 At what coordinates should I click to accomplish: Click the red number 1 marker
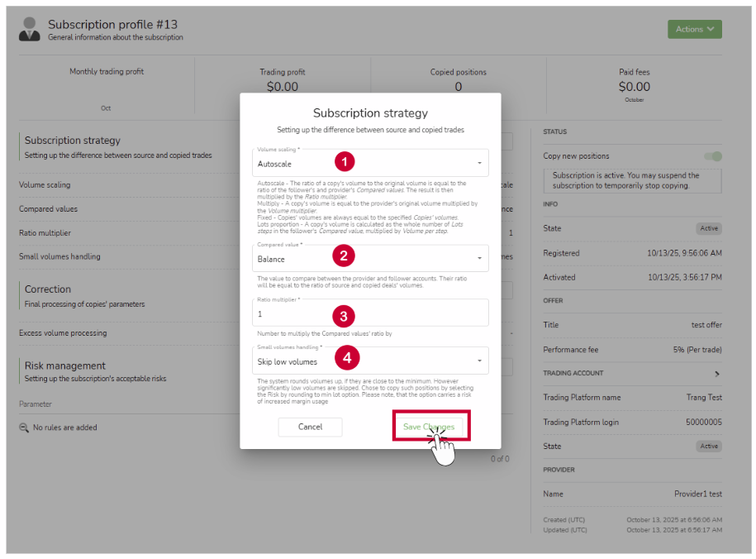click(x=345, y=160)
